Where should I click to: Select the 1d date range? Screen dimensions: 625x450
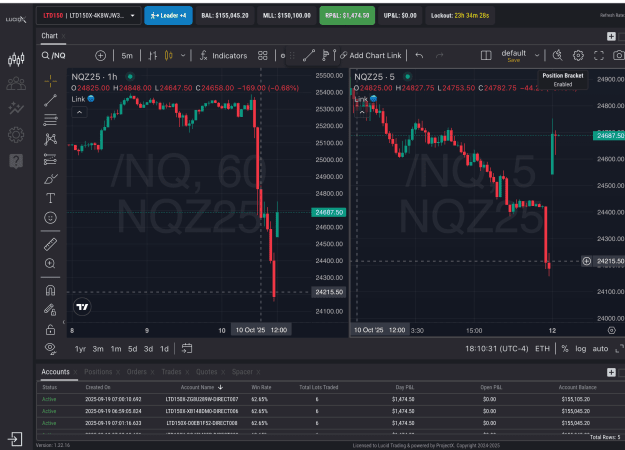164,349
